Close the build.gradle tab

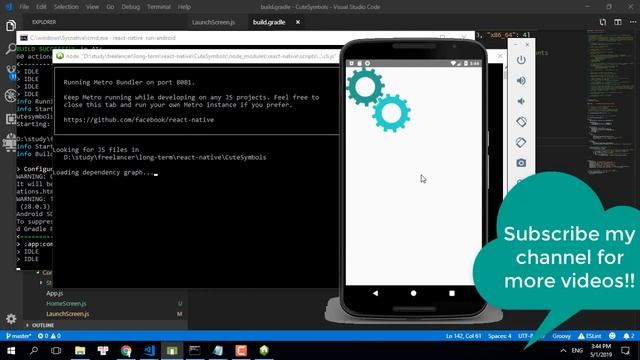[x=298, y=22]
